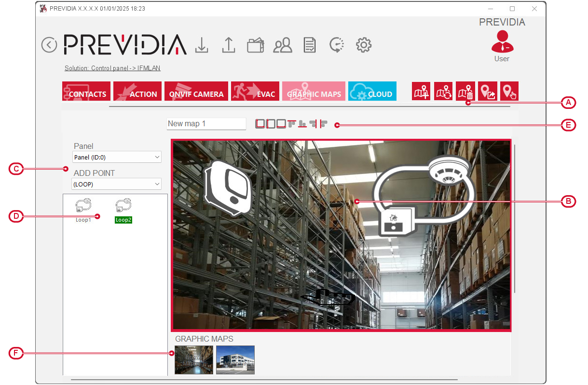
Task: Click the align bottom edges icon
Action: [302, 124]
